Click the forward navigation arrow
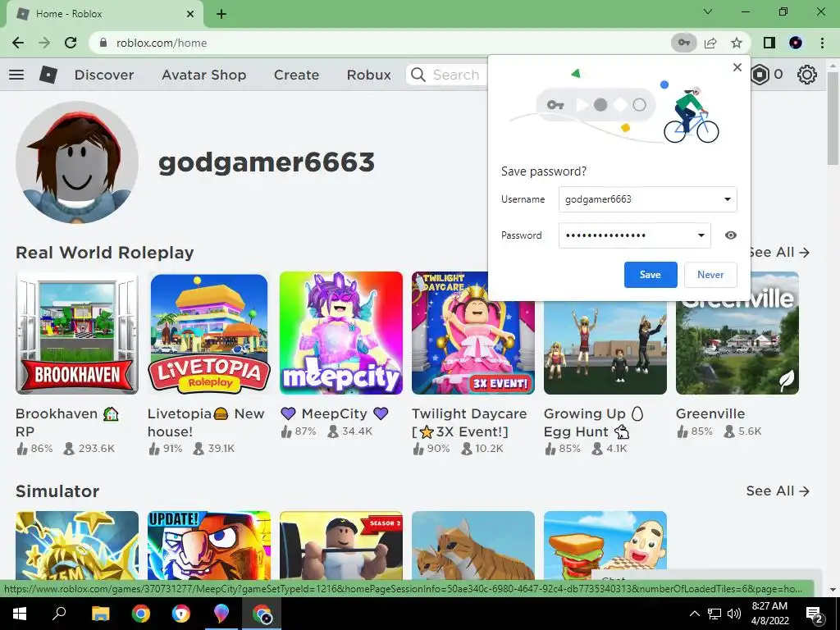Viewport: 840px width, 630px height. click(x=44, y=43)
